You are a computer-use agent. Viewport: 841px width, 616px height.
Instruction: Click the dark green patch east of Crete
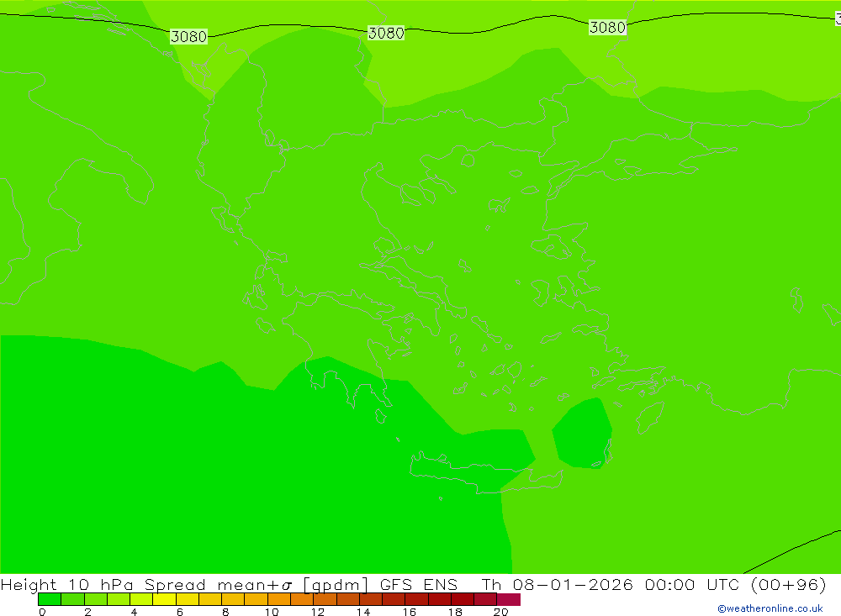click(582, 433)
